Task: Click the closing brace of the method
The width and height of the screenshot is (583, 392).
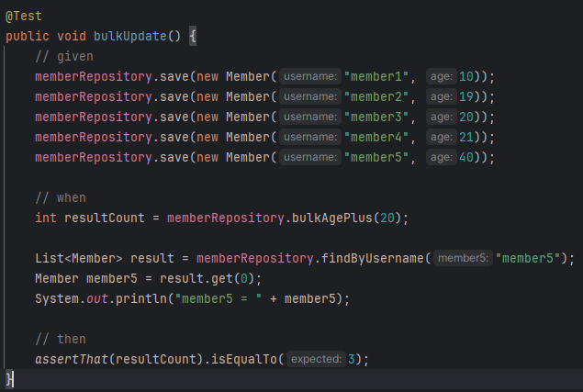Action: [8, 379]
